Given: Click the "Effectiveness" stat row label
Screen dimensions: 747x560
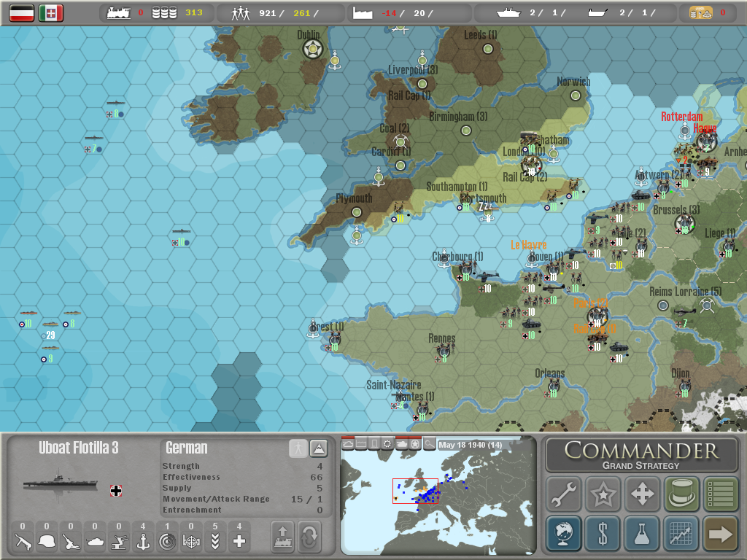Looking at the screenshot, I should click(x=192, y=477).
